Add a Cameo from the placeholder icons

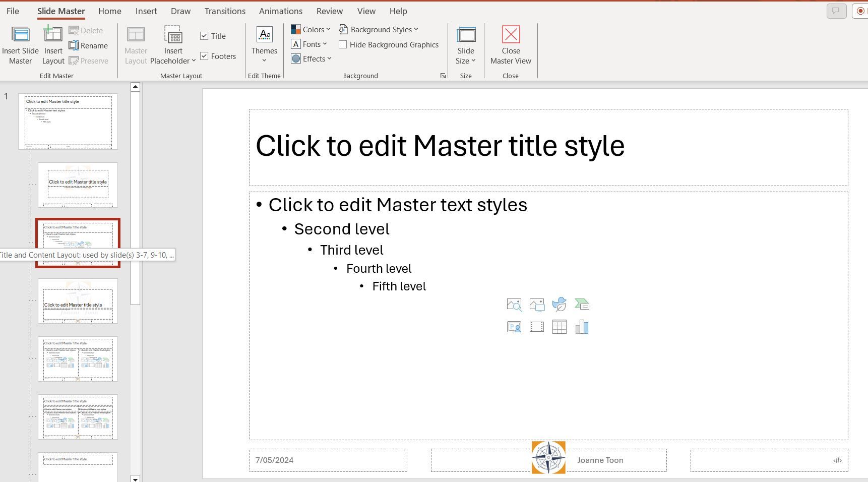click(514, 327)
